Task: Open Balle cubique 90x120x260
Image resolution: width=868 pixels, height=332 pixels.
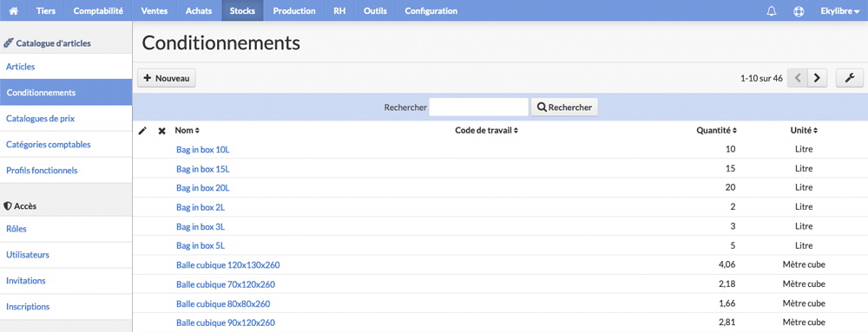Action: [x=226, y=322]
